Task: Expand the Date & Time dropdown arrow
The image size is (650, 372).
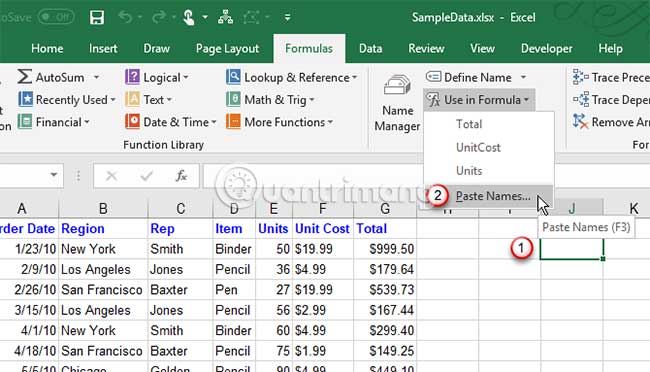Action: (214, 122)
